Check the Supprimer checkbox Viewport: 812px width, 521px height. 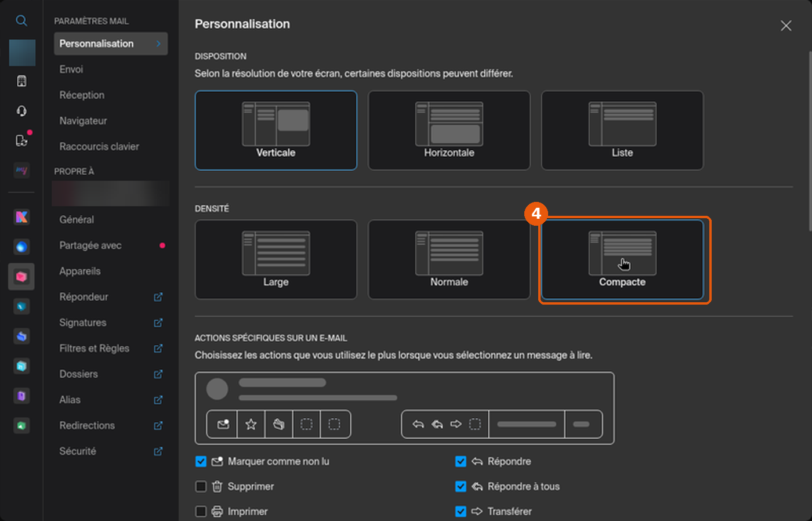[201, 487]
